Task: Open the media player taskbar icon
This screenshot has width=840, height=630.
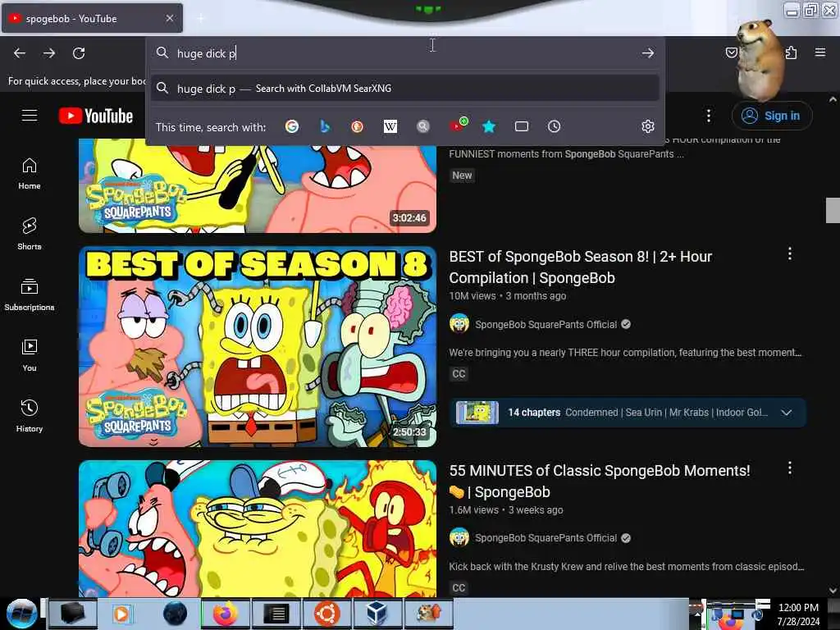Action: (x=123, y=614)
